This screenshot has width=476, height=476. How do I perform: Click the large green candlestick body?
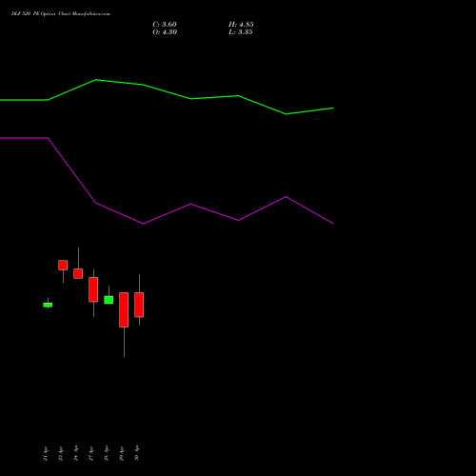point(109,300)
